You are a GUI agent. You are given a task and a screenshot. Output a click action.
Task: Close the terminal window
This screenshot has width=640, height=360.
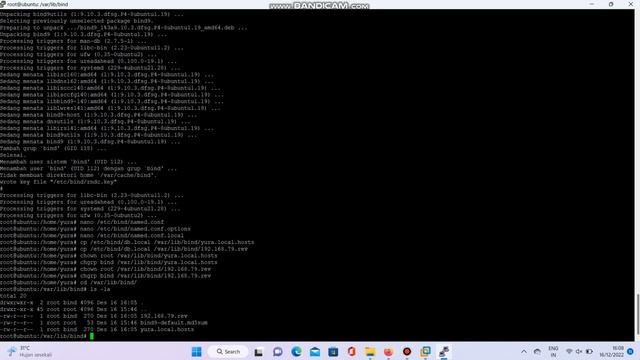[630, 4]
